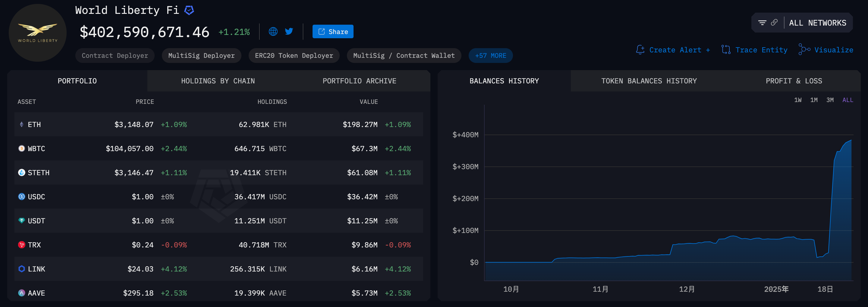Click the TRX token icon
868x307 pixels.
click(x=22, y=245)
